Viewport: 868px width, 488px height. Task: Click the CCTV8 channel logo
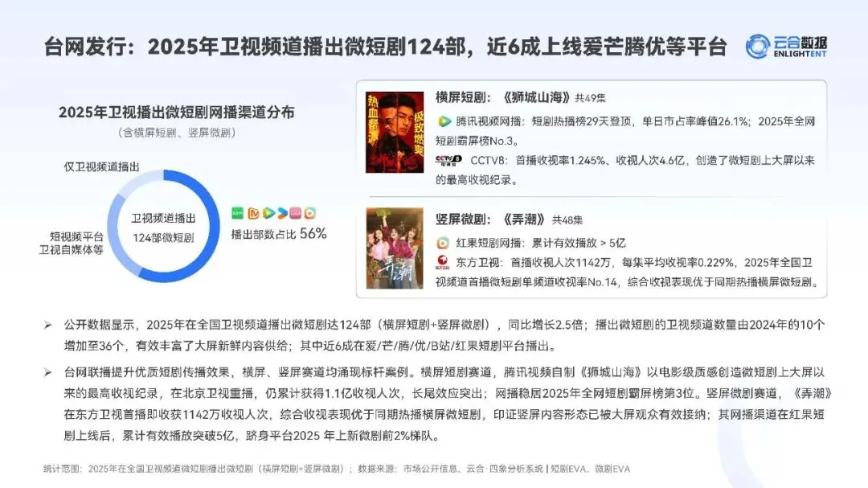[448, 161]
